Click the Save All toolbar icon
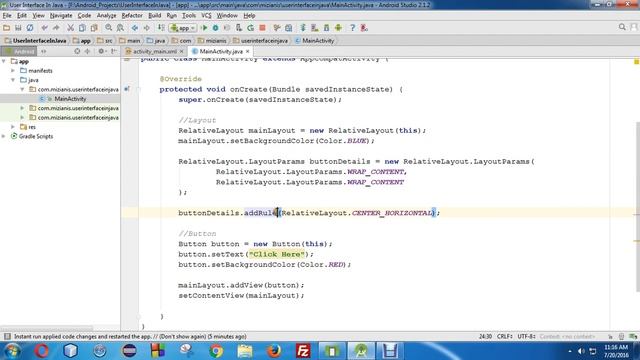The image size is (640, 360). click(x=18, y=28)
